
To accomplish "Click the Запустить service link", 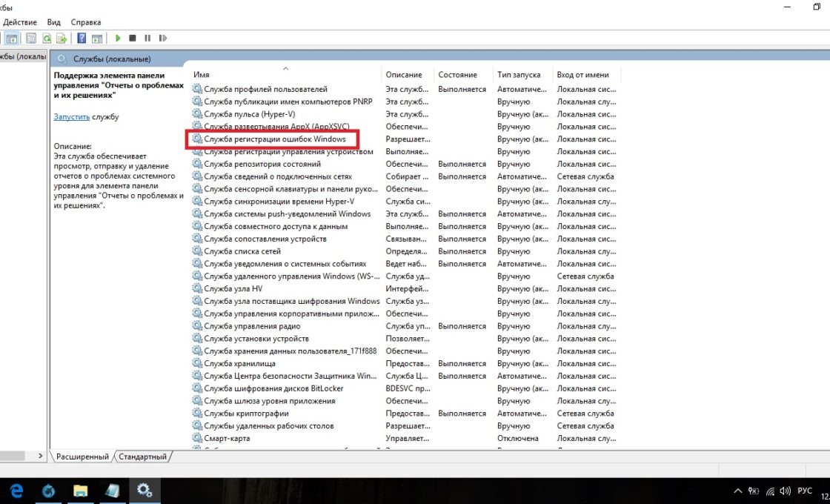I will click(71, 116).
